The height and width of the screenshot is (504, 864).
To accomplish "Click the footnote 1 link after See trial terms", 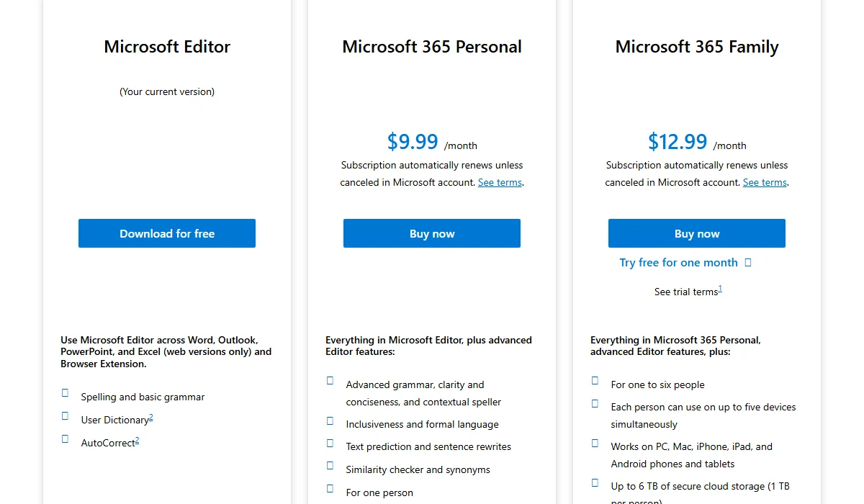I will click(x=719, y=287).
